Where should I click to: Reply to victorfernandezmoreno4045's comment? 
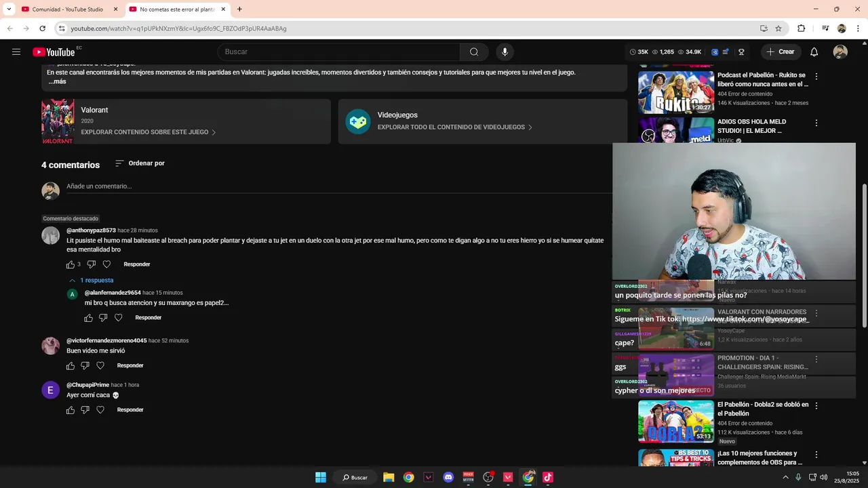130,366
